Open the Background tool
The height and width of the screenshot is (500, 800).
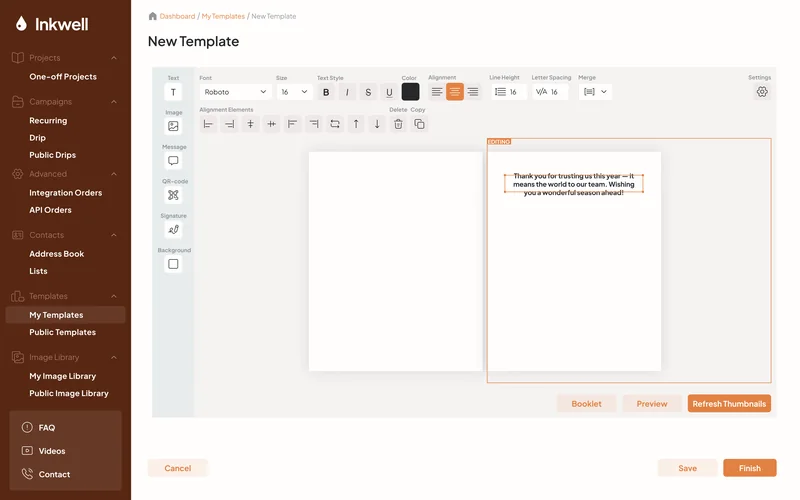click(173, 264)
